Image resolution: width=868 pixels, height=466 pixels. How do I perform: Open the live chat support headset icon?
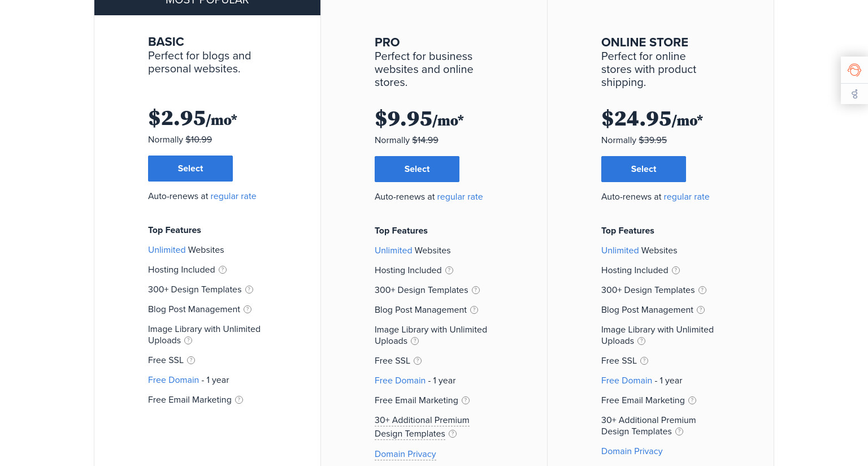click(854, 70)
